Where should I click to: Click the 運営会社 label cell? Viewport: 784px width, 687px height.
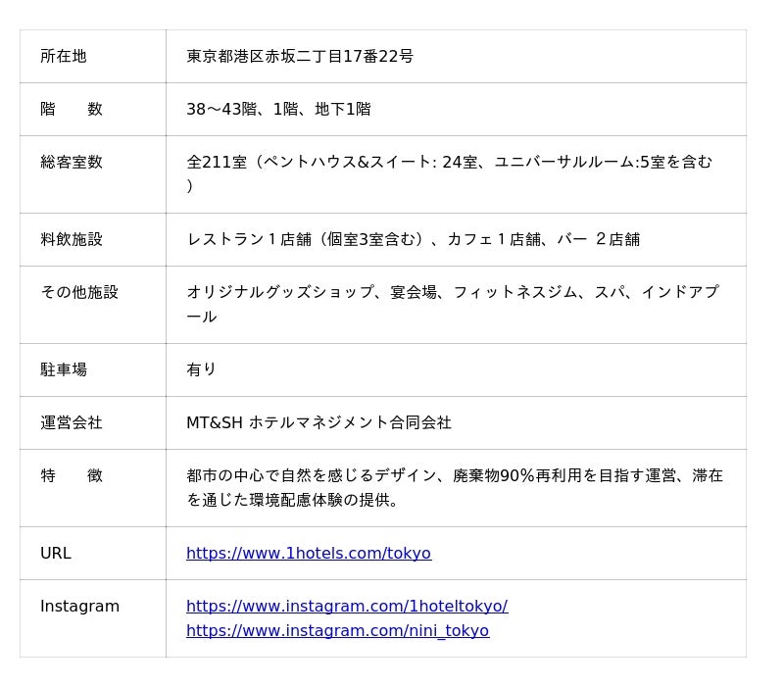pyautogui.click(x=93, y=423)
